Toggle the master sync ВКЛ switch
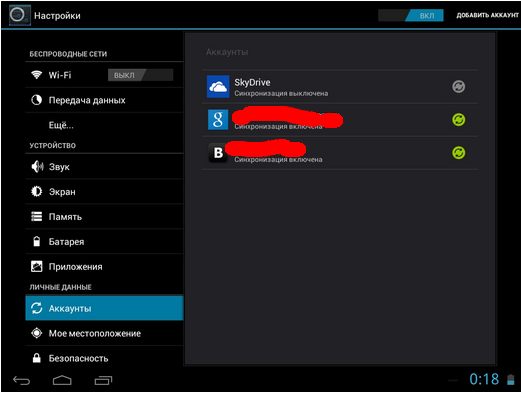Viewport: 521px width, 393px height. tap(411, 15)
